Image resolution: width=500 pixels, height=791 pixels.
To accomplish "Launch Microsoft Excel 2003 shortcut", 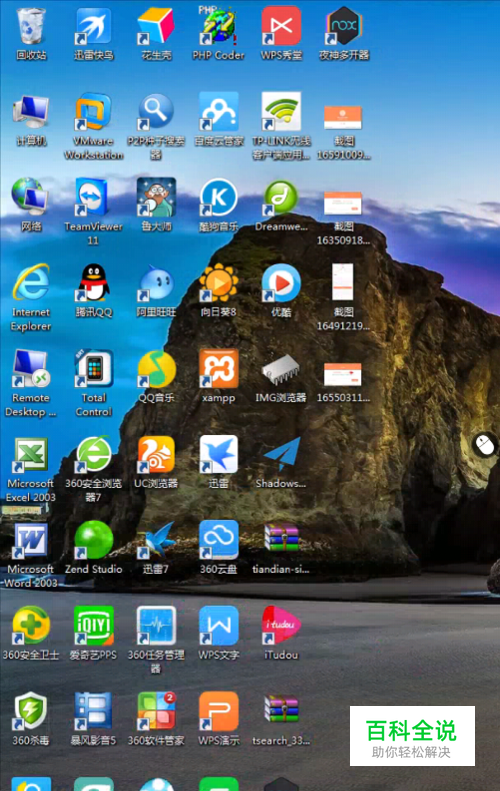I will [31, 455].
